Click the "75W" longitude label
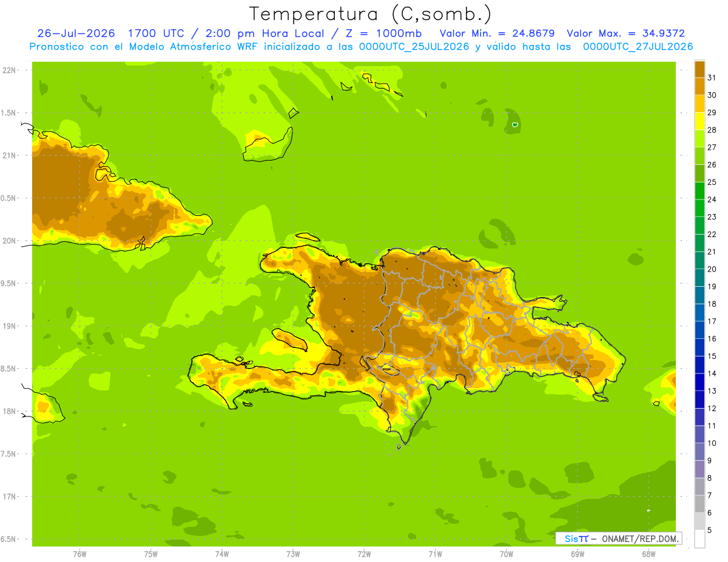Viewport: 728px width, 562px height. point(150,554)
